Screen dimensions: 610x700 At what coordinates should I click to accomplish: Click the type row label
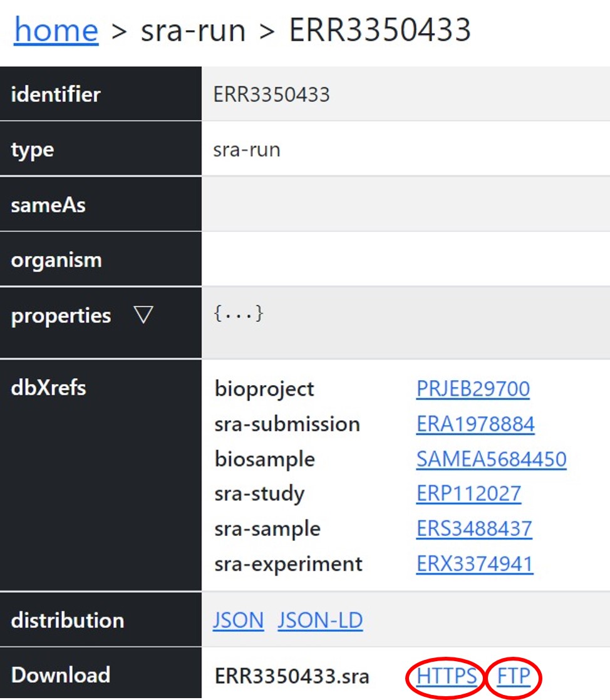33,150
